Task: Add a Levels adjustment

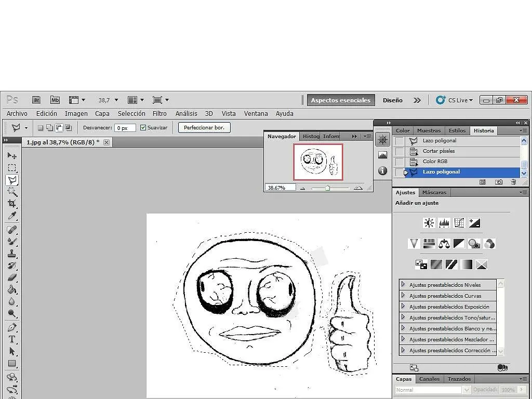Action: [x=444, y=223]
